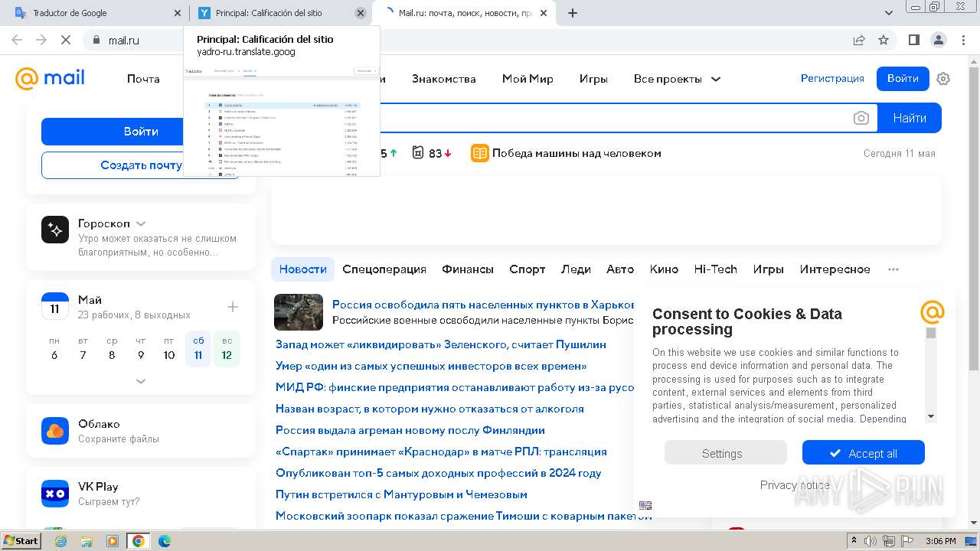
Task: Click the calendar icon showing 11
Action: 55,306
